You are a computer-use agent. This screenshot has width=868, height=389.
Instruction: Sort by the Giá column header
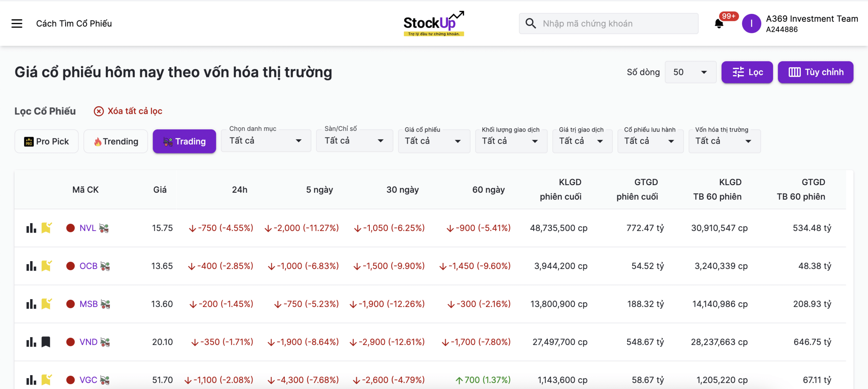160,190
